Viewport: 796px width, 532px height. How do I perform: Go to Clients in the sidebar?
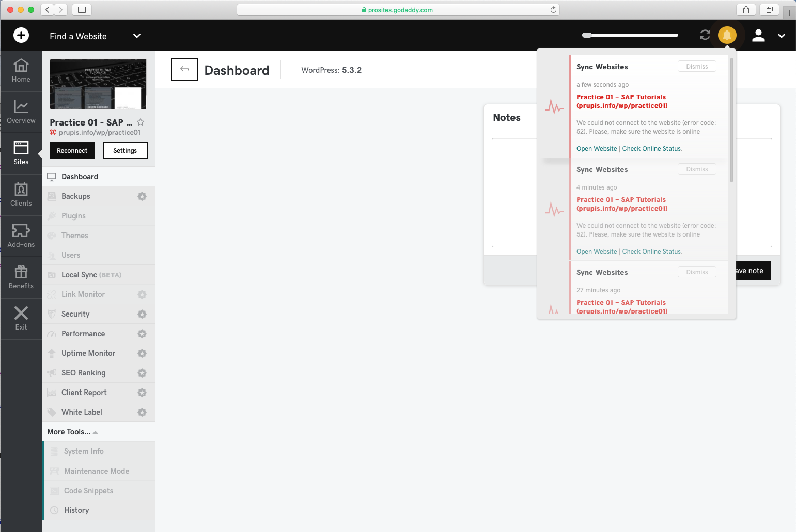(21, 195)
